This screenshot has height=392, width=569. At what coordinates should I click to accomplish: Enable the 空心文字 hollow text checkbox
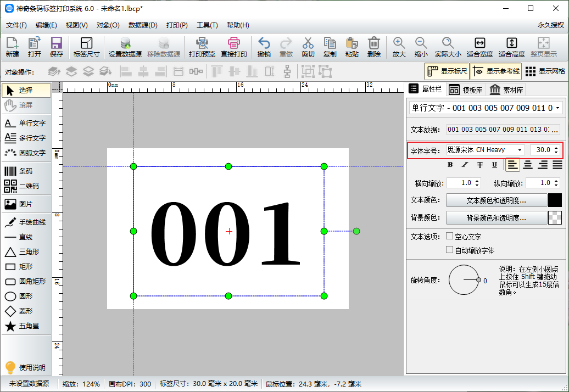(x=450, y=236)
